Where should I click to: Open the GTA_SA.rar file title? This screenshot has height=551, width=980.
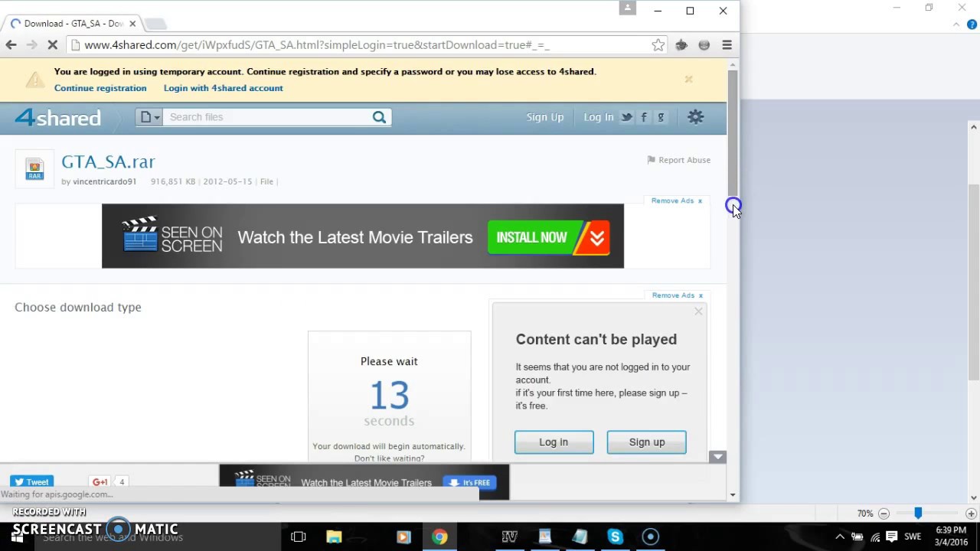(x=108, y=161)
